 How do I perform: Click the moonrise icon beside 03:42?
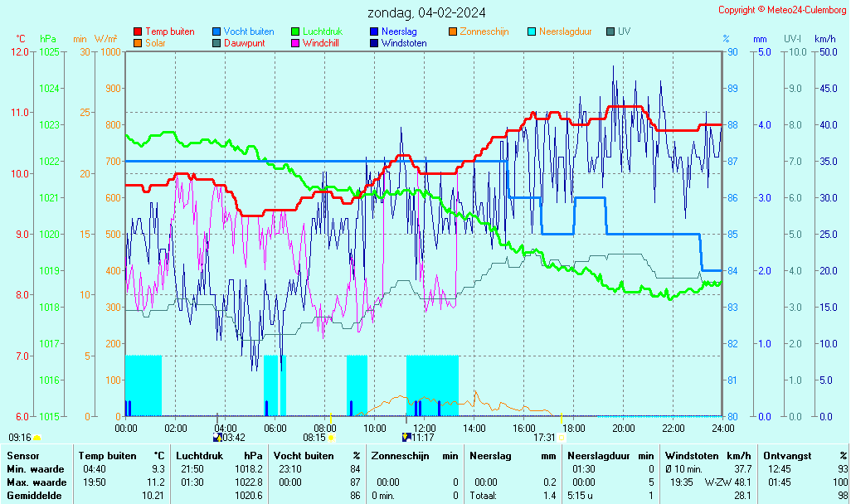[x=217, y=437]
